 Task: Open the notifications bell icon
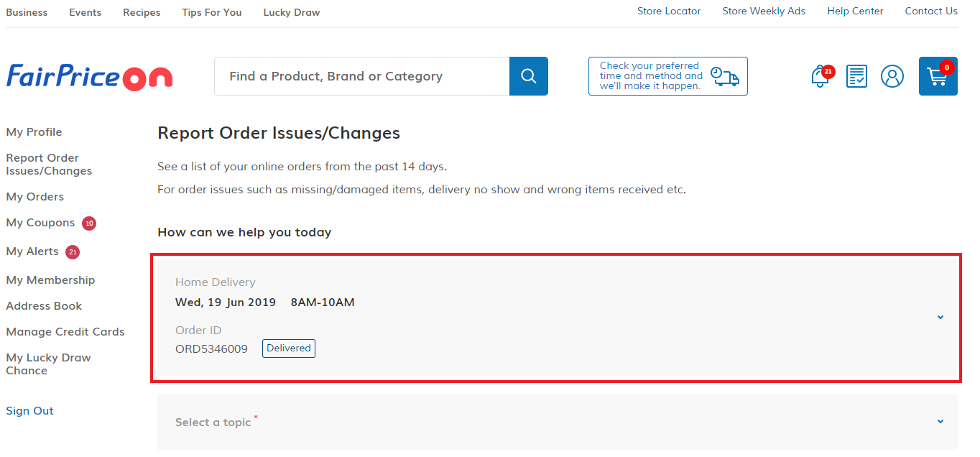(x=822, y=75)
